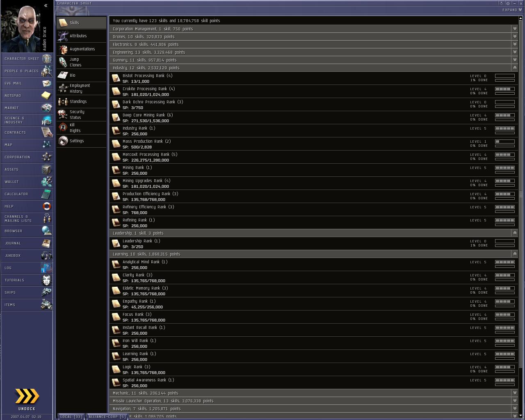Screen dimensions: 525x420
Task: View the Jump Clones tab
Action: click(x=82, y=62)
